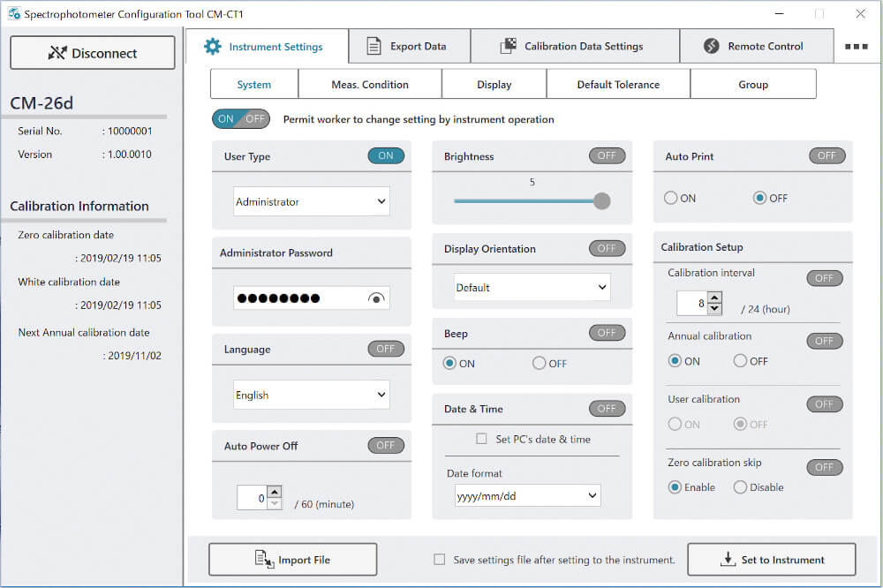Open the Date format dropdown
Viewport: 883px width, 588px height.
click(528, 496)
